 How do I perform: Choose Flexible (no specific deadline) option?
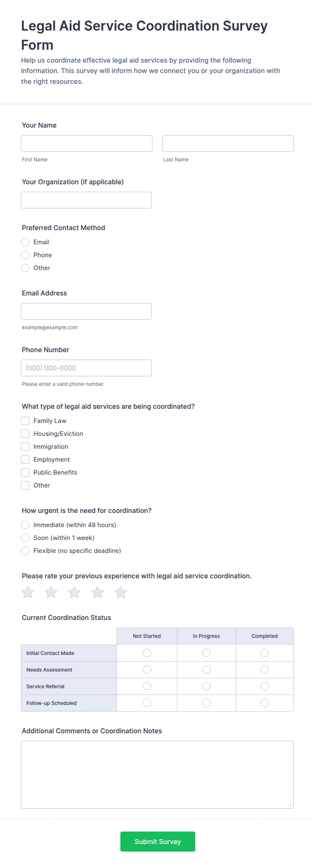click(25, 551)
